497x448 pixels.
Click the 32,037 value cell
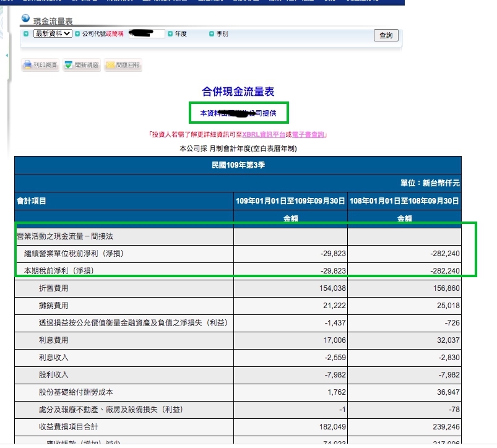(404, 340)
